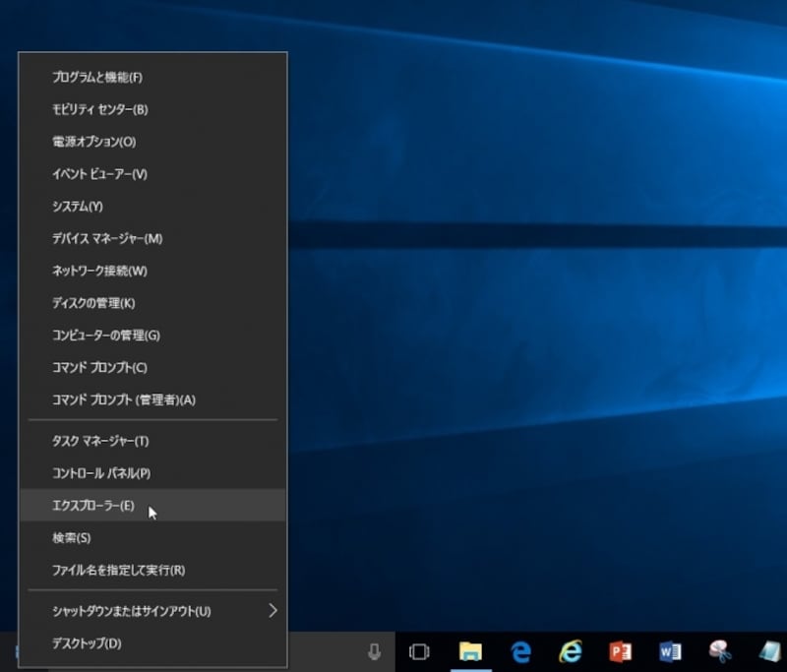The height and width of the screenshot is (672, 787).
Task: Click the rightmost taskbar application icon
Action: click(x=770, y=651)
